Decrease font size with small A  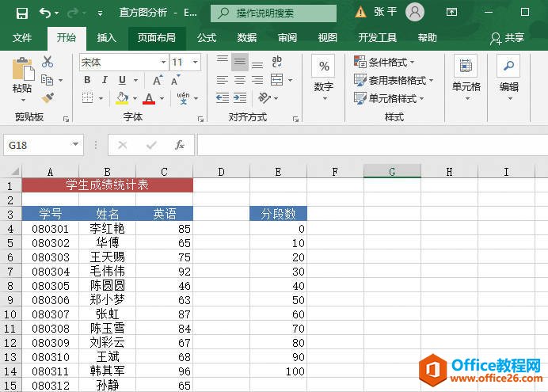click(176, 80)
